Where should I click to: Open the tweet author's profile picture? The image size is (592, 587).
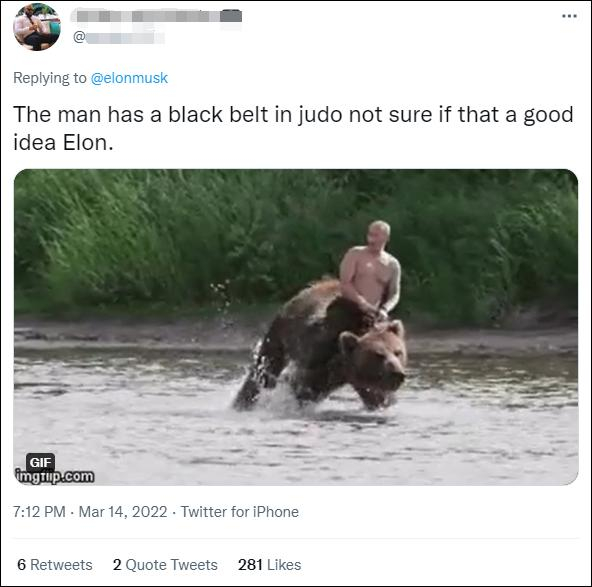tap(37, 26)
